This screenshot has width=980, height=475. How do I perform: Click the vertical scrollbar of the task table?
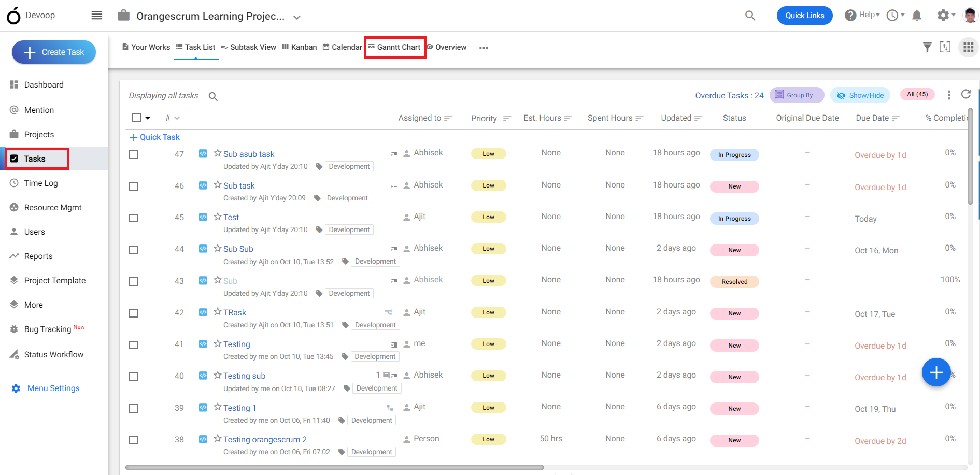[971, 157]
